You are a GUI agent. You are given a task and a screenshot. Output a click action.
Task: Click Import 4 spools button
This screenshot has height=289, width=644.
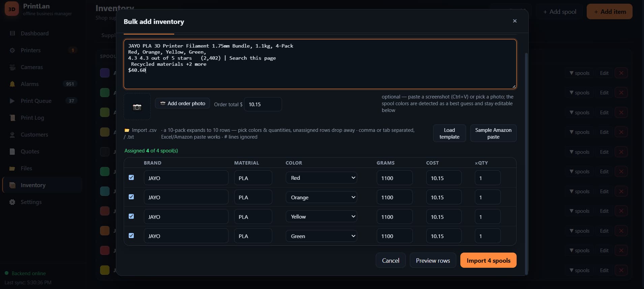(488, 260)
